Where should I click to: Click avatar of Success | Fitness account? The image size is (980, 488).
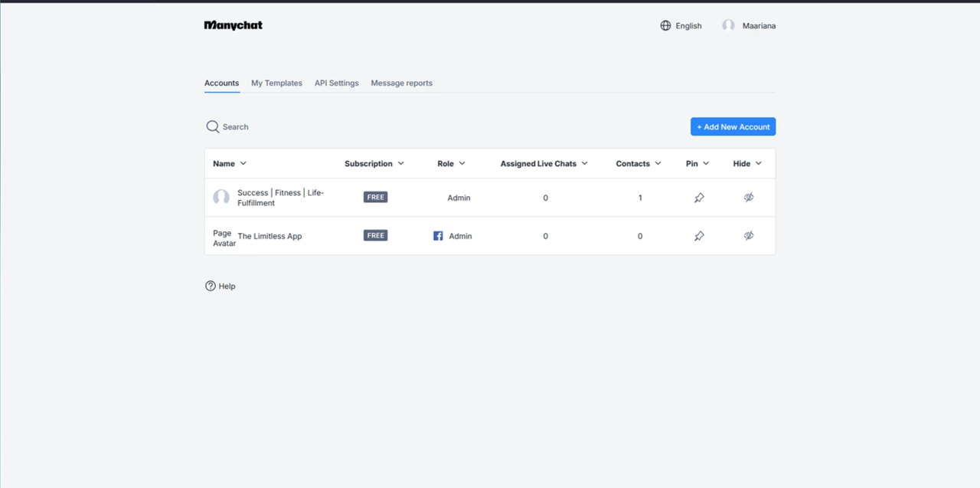[221, 198]
